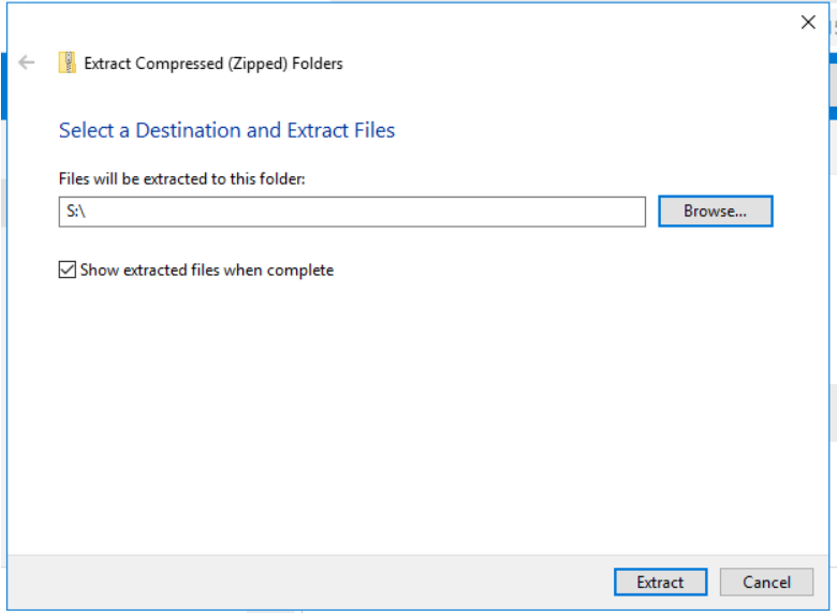Cancel the extraction wizard
Viewport: 837px width, 613px height.
click(x=767, y=581)
